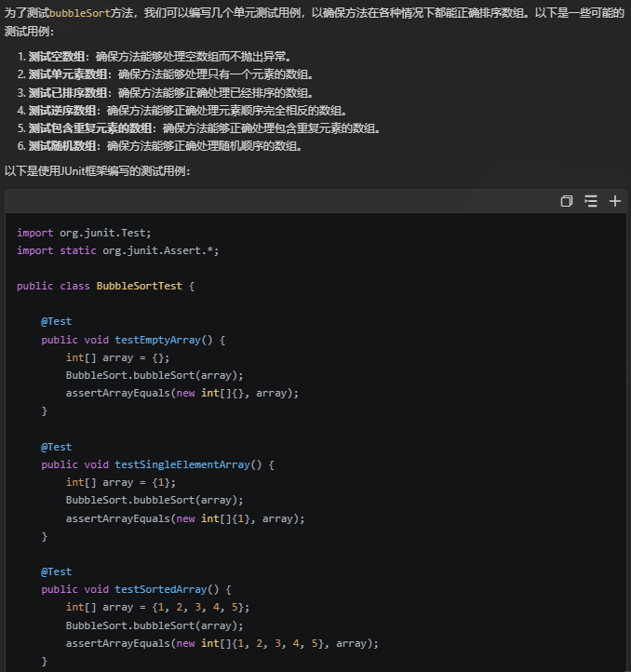Click the plus icon to insert into new file

(615, 201)
